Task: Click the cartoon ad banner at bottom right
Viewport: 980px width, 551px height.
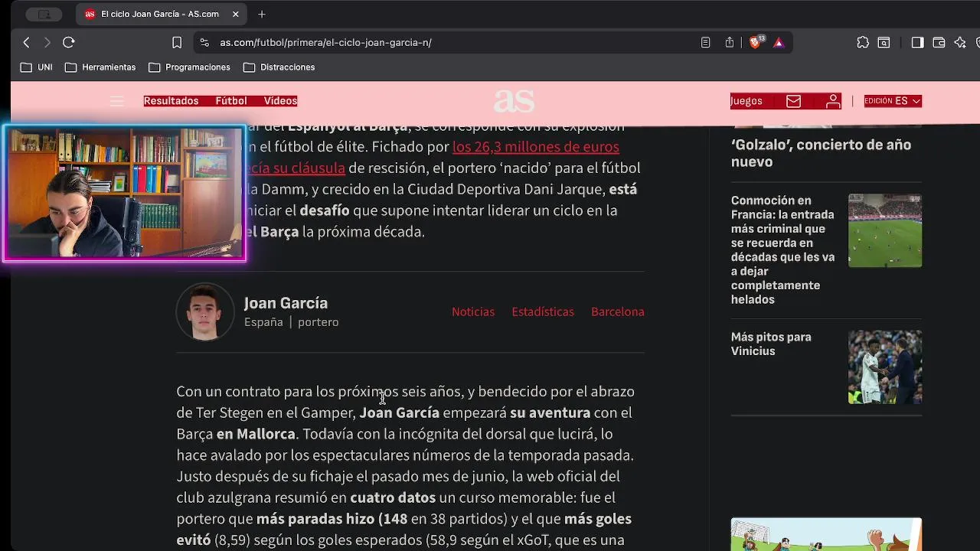Action: pyautogui.click(x=826, y=534)
